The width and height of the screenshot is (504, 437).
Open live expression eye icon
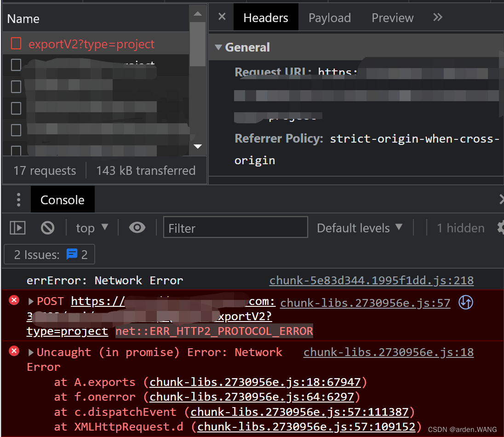(x=137, y=228)
